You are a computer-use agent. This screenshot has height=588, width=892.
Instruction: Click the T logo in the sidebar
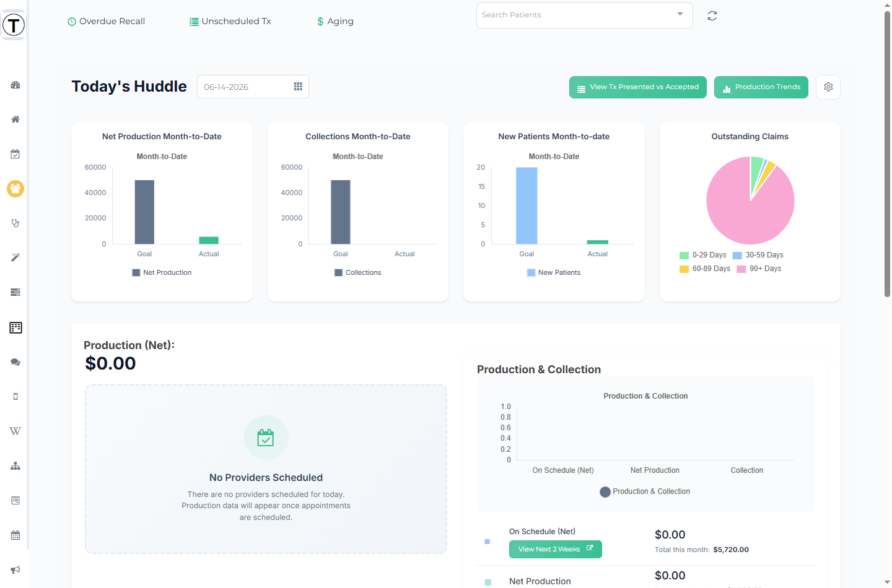coord(14,25)
